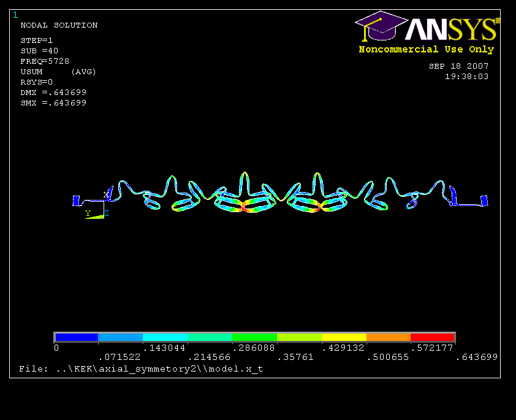Click the legend value '.143044'
This screenshot has width=516, height=420.
(164, 348)
